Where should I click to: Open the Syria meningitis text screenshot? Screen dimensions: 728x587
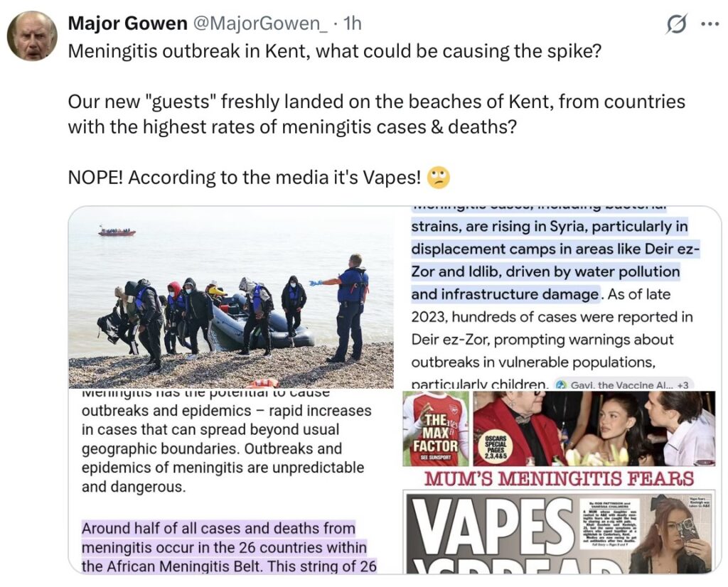(x=558, y=298)
